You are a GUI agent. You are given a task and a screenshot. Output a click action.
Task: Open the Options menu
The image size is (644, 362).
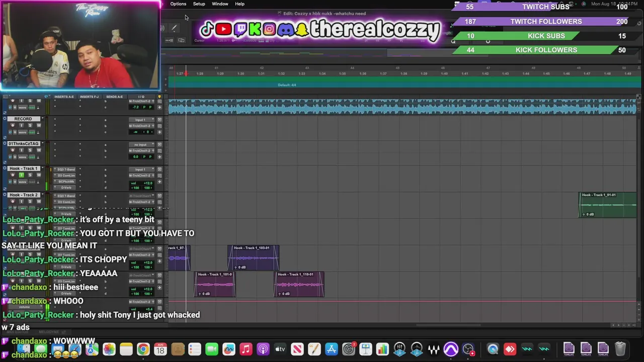(x=178, y=4)
